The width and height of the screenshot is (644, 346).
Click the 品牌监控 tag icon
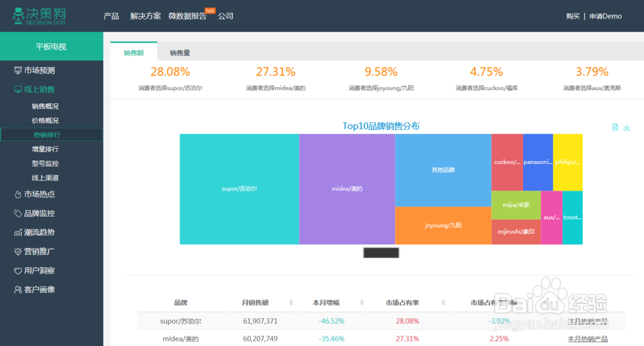click(x=17, y=213)
